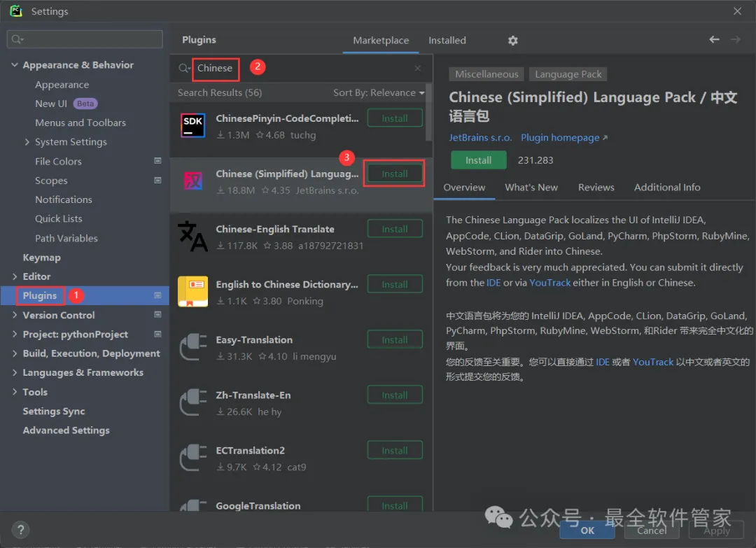The width and height of the screenshot is (756, 548).
Task: Click the Language Pack tag
Action: (x=568, y=74)
